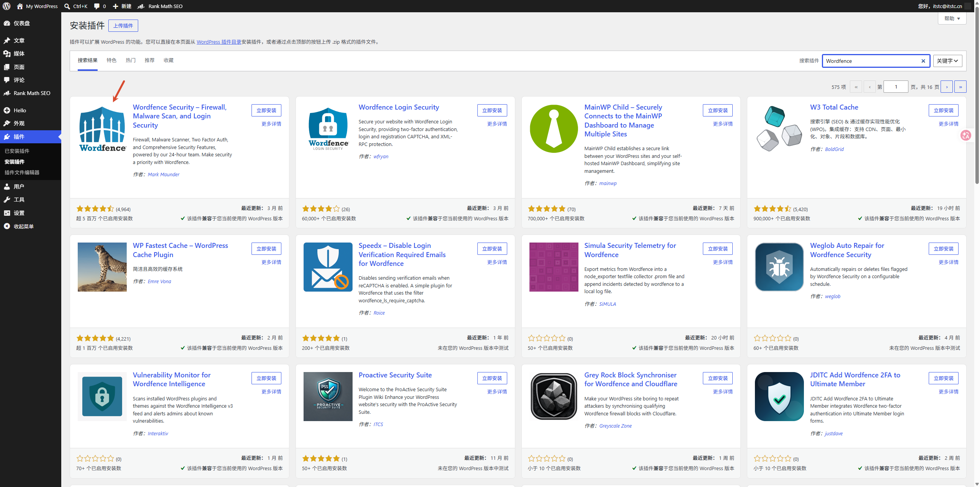980x487 pixels.
Task: Install MainWP Child plugin
Action: tap(718, 110)
